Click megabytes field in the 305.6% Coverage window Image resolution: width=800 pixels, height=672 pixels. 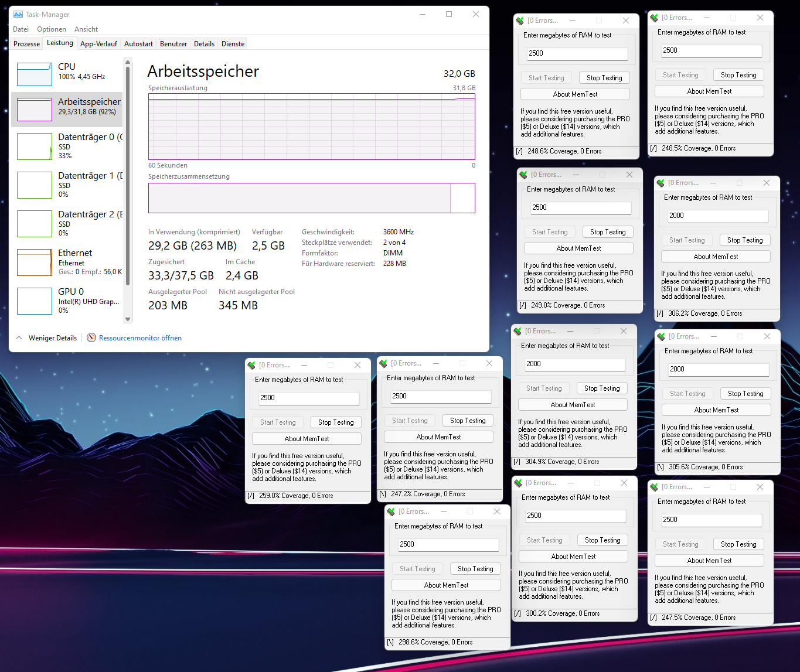(x=718, y=369)
